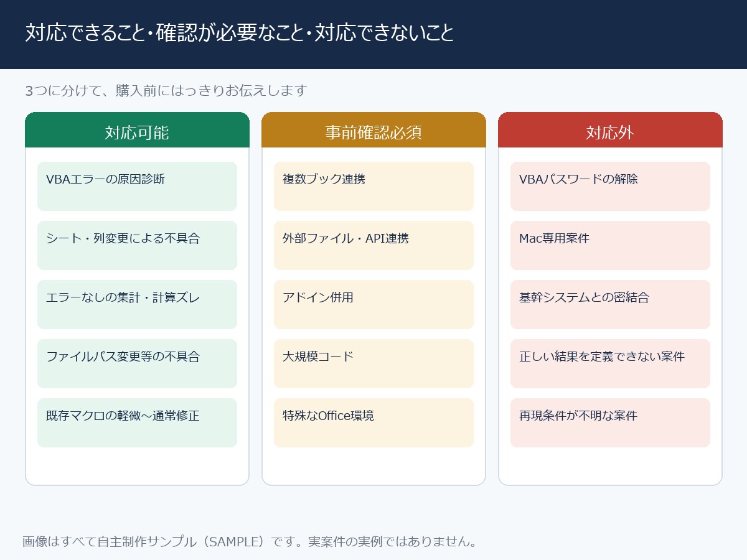Image resolution: width=747 pixels, height=560 pixels.
Task: Click the footer note about 自主制作サンプル
Action: coord(250,541)
